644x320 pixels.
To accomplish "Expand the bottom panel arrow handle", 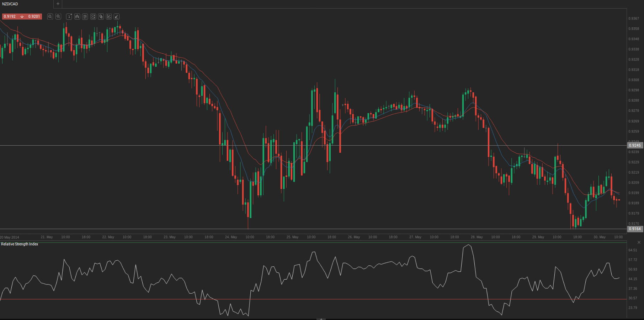I will pyautogui.click(x=321, y=319).
